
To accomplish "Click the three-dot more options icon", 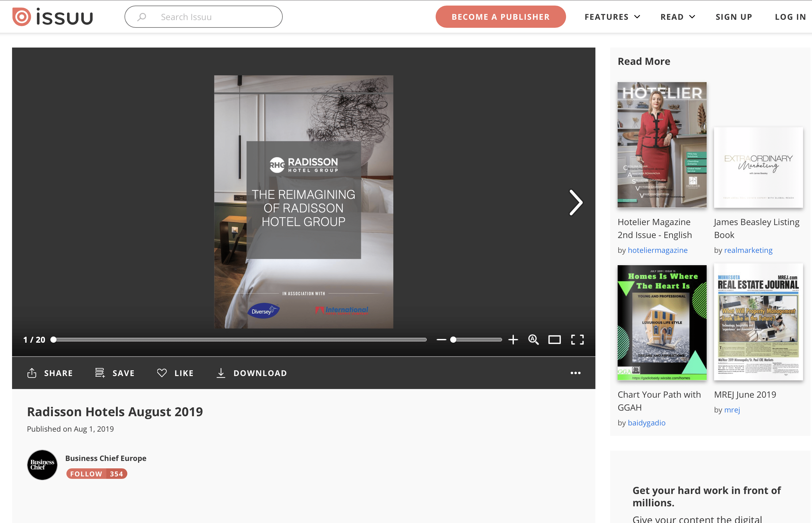I will click(x=576, y=373).
